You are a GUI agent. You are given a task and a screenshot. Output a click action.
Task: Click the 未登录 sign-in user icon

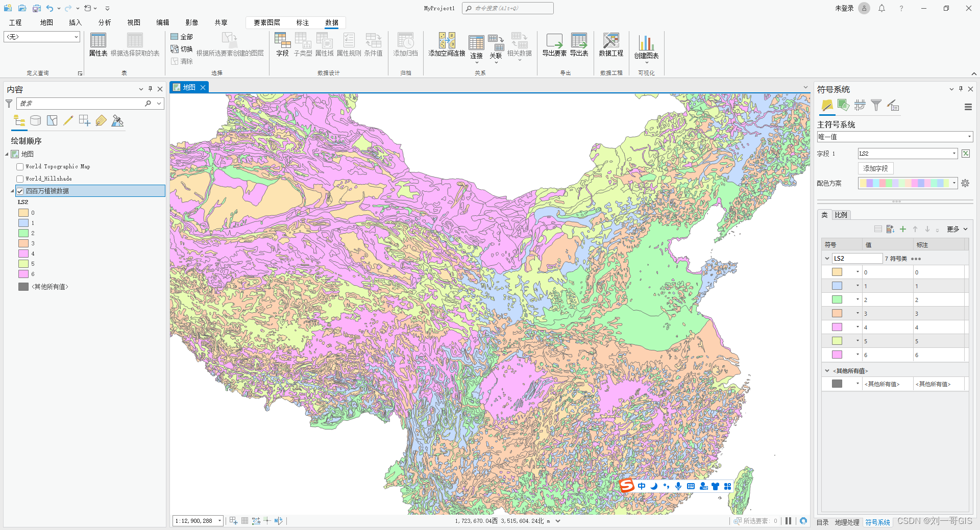[x=864, y=8]
